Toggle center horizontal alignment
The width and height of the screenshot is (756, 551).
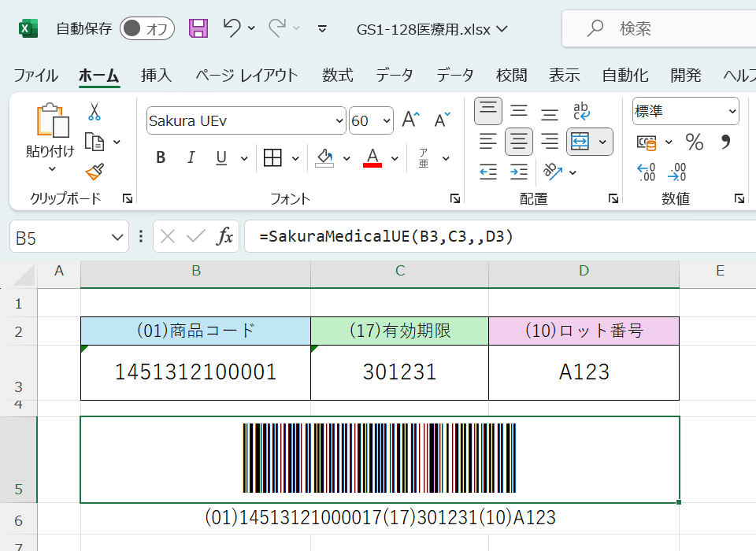pyautogui.click(x=519, y=142)
